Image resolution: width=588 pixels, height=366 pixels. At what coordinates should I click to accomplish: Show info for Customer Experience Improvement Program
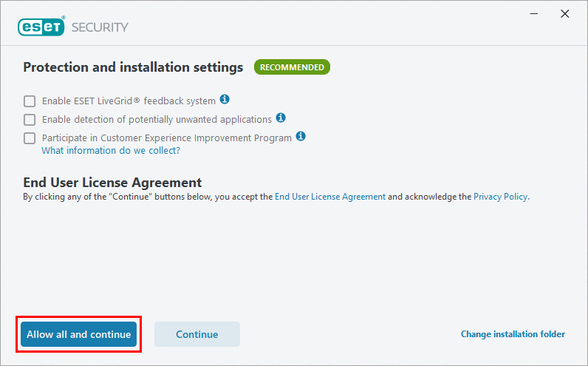[x=301, y=137]
